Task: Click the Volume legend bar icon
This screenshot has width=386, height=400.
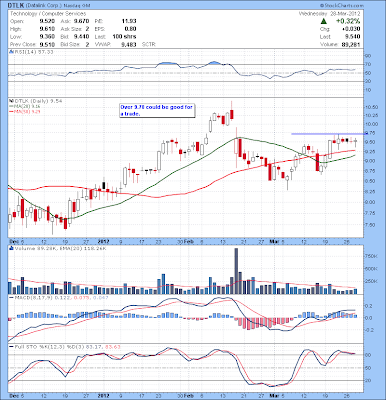Action: click(11, 248)
